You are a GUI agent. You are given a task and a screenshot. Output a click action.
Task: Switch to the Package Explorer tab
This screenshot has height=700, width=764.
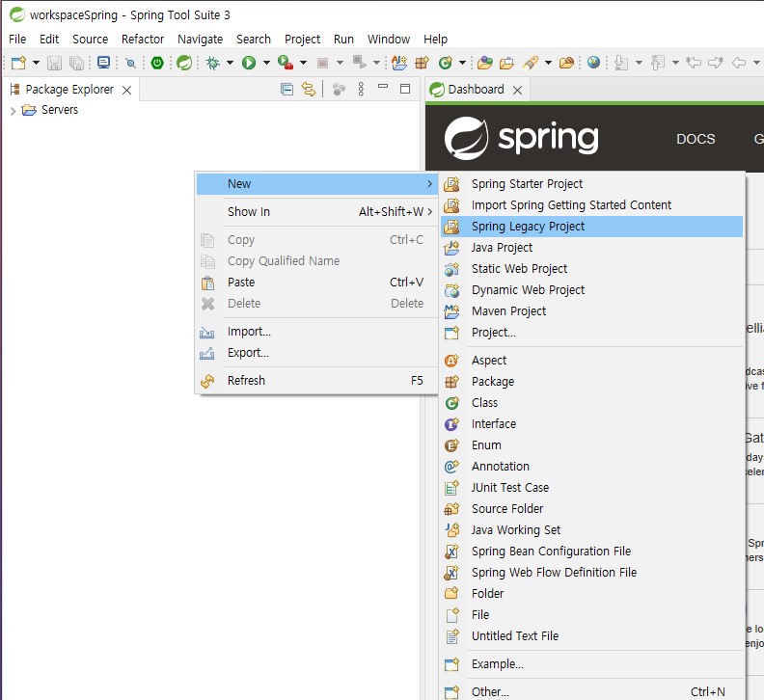(69, 89)
